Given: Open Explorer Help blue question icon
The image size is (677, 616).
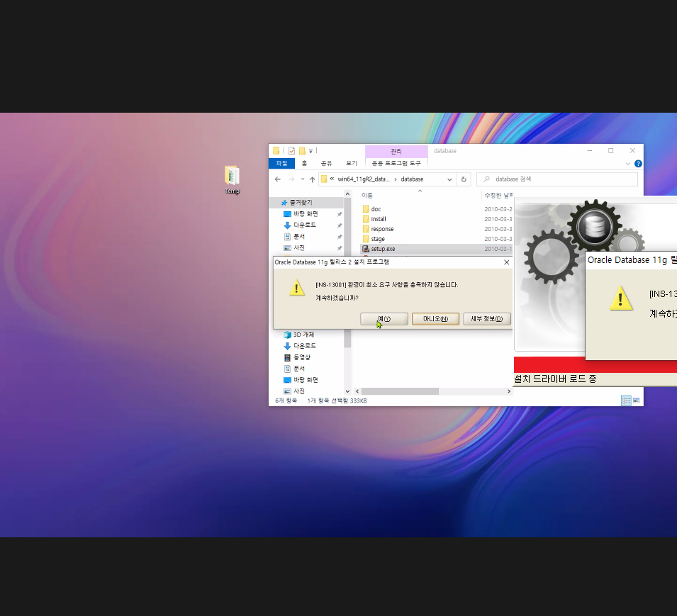Looking at the screenshot, I should (x=638, y=164).
